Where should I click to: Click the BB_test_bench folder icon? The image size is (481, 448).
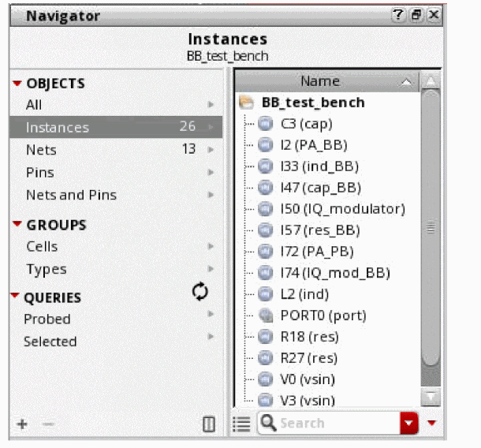pyautogui.click(x=246, y=103)
